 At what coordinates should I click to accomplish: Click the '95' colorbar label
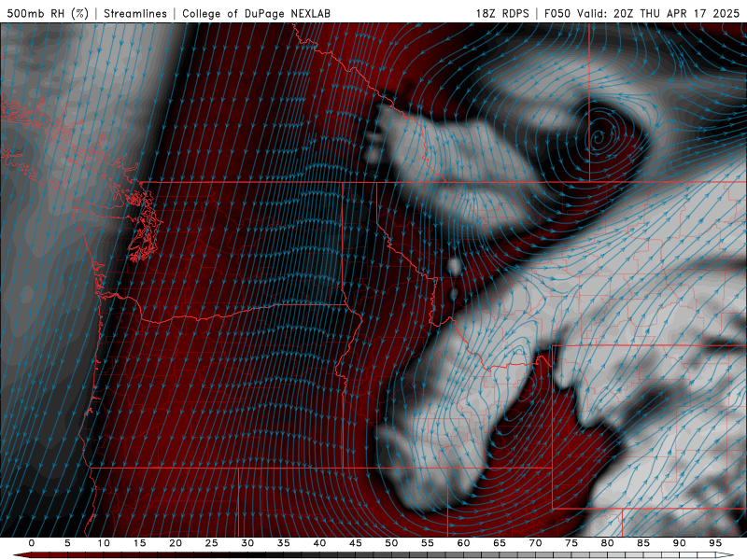pyautogui.click(x=715, y=543)
